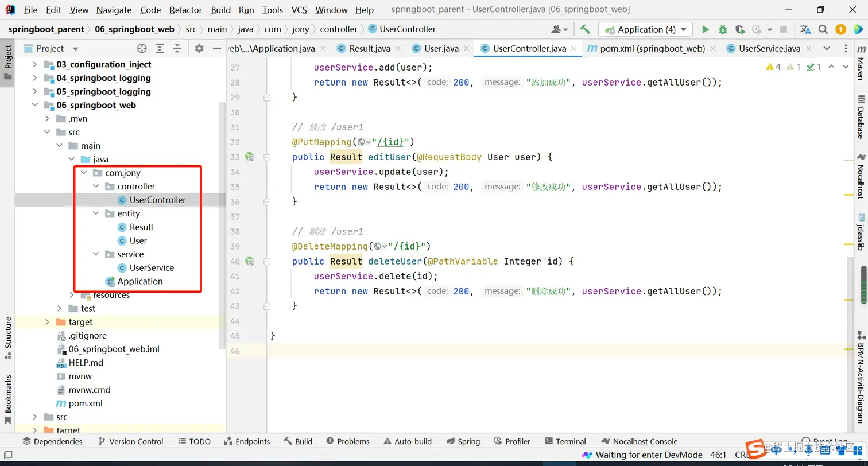Open Search Everywhere magnifier icon
The width and height of the screenshot is (868, 466).
click(823, 29)
